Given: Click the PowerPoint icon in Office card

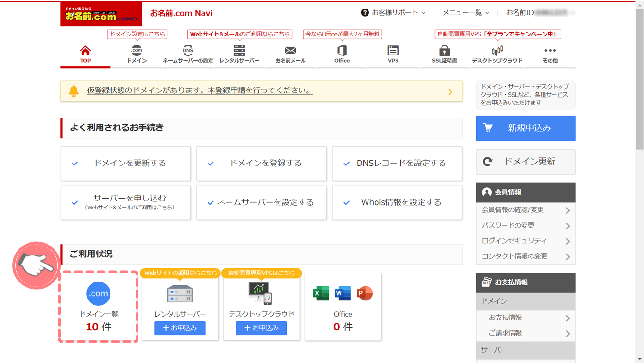Looking at the screenshot, I should click(365, 293).
